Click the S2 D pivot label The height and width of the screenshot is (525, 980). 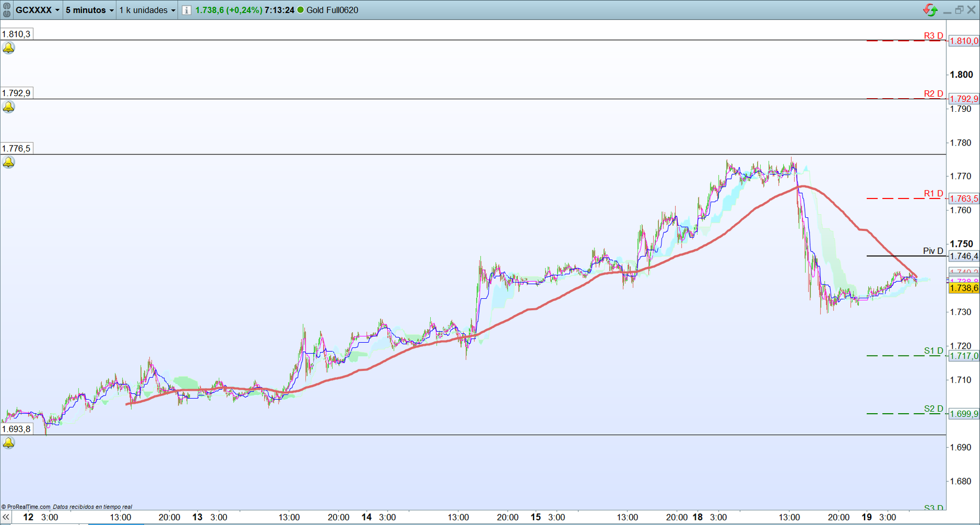tap(933, 408)
